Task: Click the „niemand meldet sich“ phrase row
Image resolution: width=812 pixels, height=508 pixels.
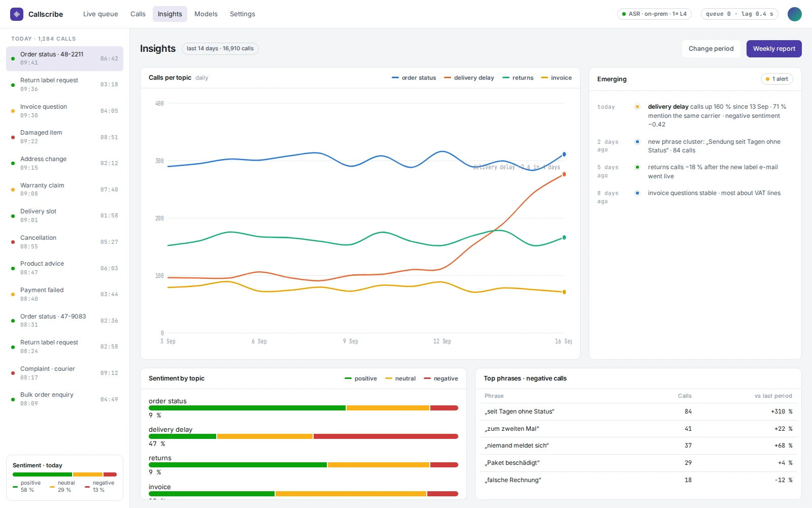Action: (638, 446)
